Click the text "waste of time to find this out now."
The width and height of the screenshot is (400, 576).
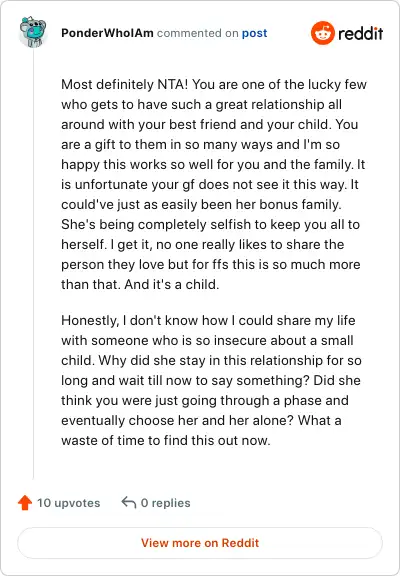click(166, 440)
